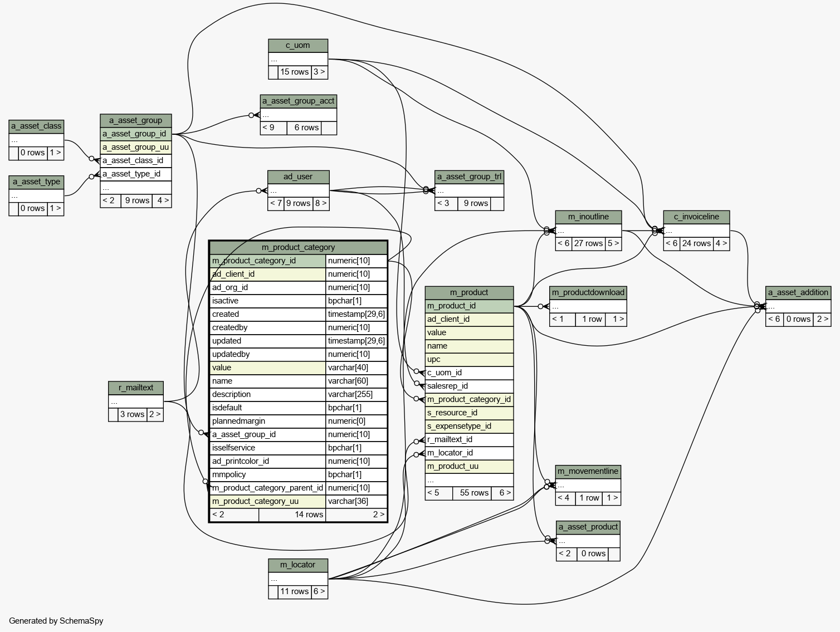The image size is (840, 632).
Task: Open the ad_user table header
Action: [x=298, y=177]
